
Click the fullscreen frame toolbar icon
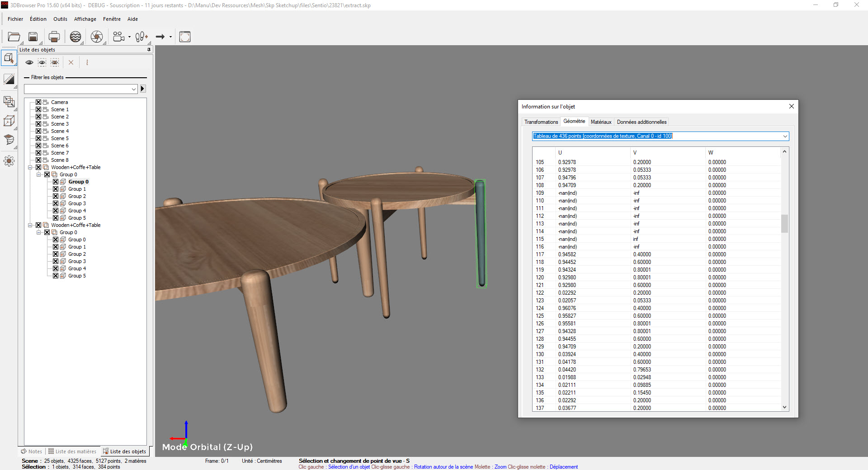(x=185, y=37)
